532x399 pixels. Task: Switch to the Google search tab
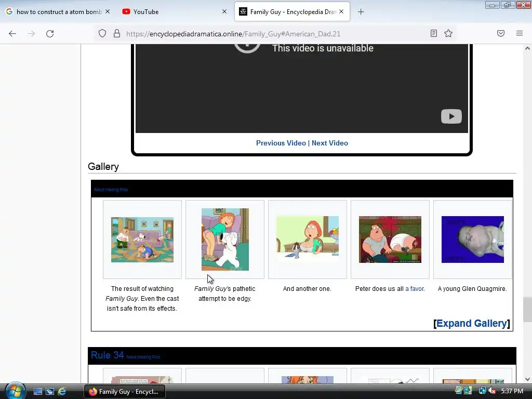58,11
